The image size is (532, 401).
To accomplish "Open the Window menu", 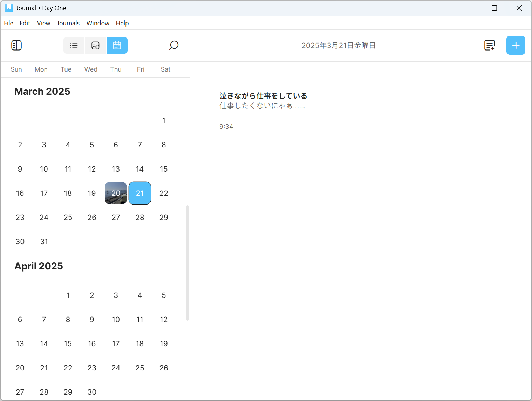I will click(x=98, y=23).
